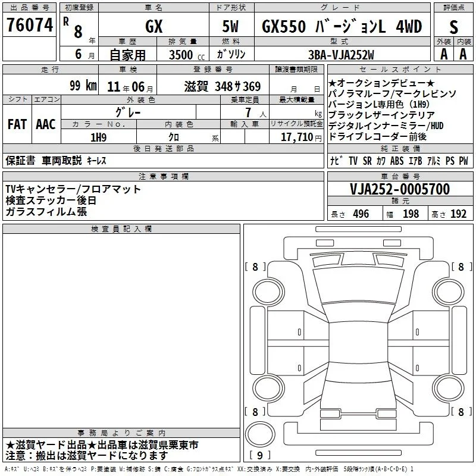Screen dimensions: 476x476
Task: Click "ブラックレザーインテリア" sales point
Action: click(381, 115)
